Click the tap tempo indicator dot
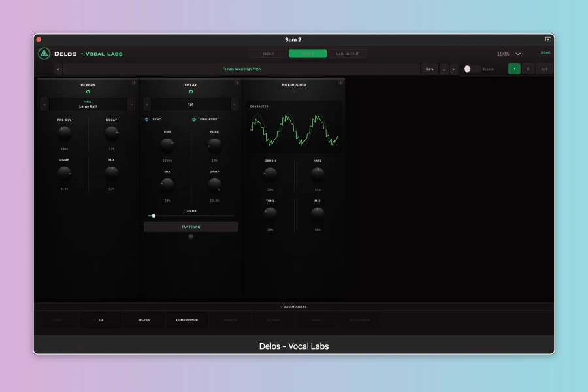588x392 pixels. coord(191,237)
